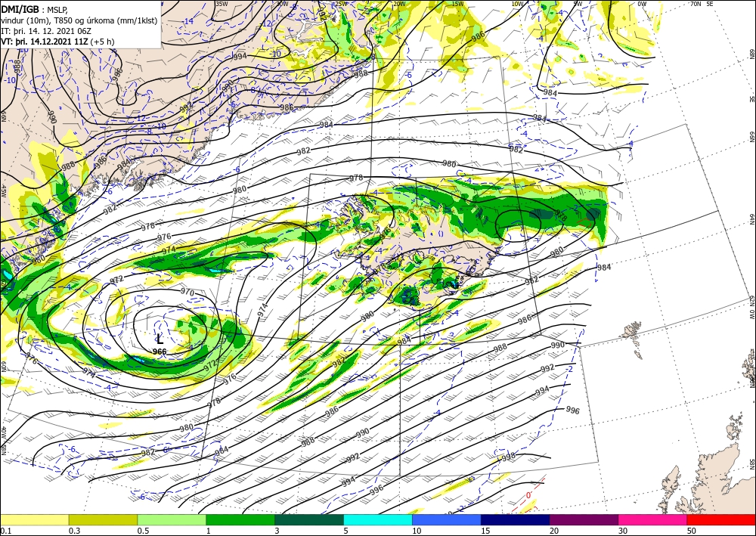Click the 45W longitude label
The image size is (756, 536).
(x=4, y=191)
